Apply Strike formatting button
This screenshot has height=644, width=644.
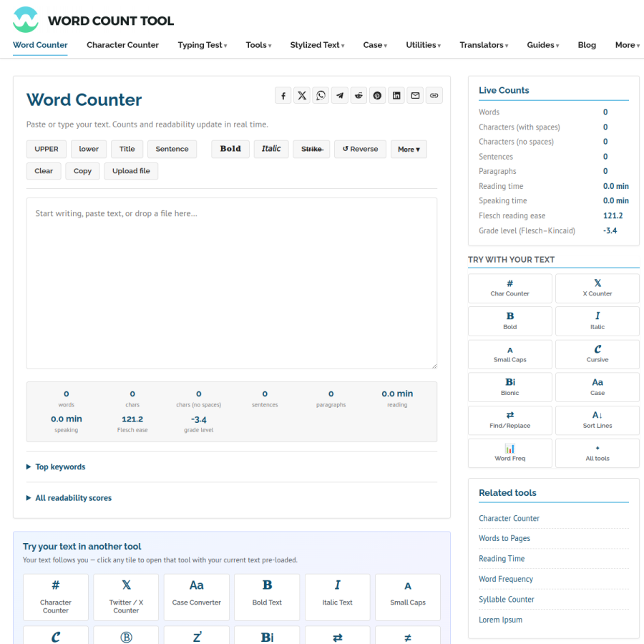coord(311,149)
